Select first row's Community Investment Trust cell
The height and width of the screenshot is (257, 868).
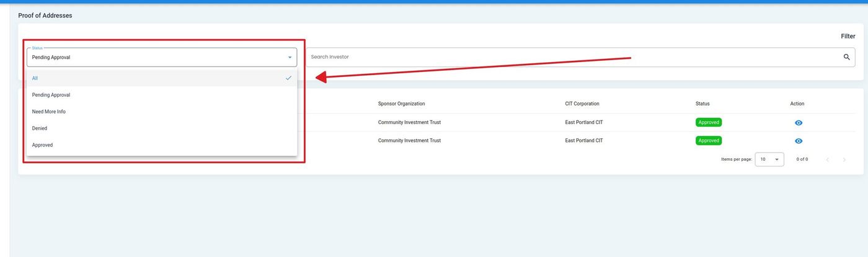pos(409,122)
